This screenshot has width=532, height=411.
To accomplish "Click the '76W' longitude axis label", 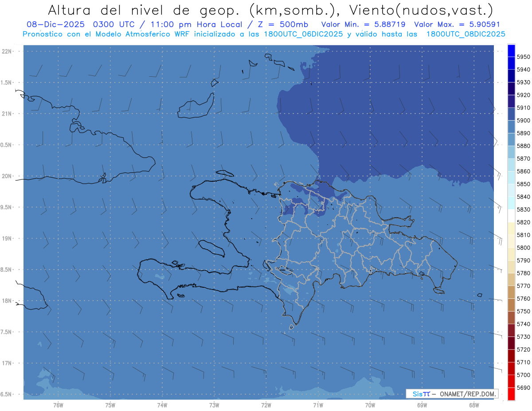I will point(58,405).
